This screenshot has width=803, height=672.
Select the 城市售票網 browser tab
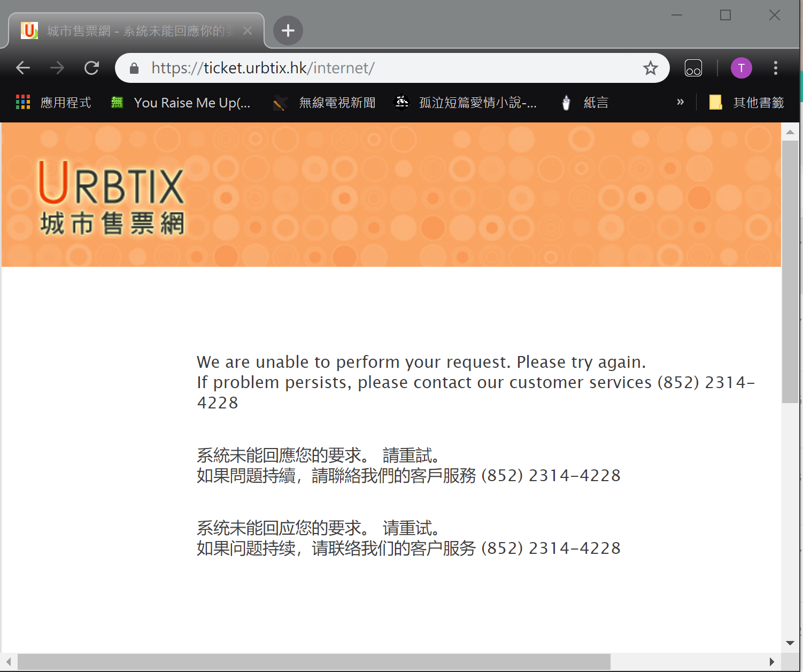tap(136, 30)
